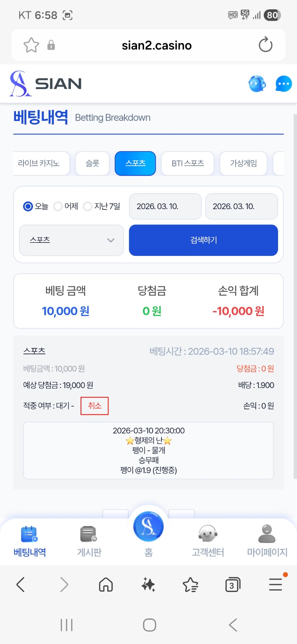The height and width of the screenshot is (644, 297).
Task: Tap the sian2.casino address bar
Action: [157, 45]
